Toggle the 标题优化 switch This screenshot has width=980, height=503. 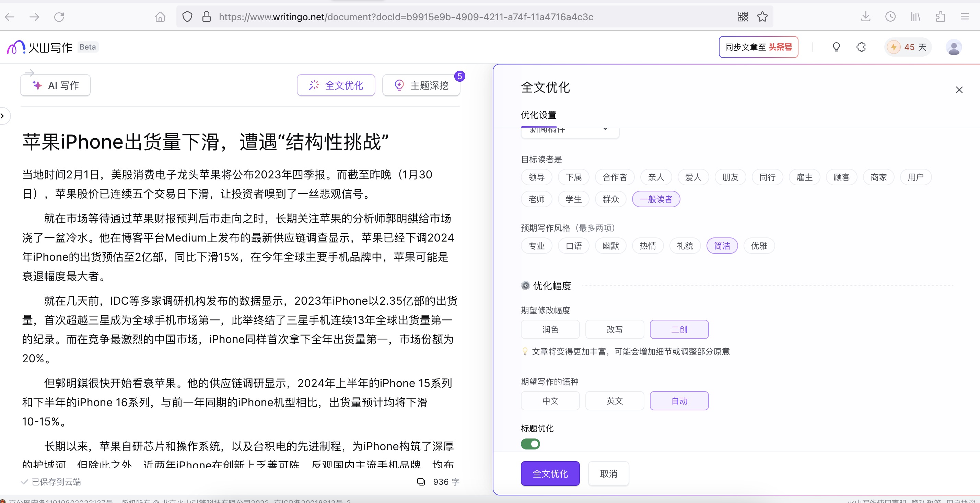click(530, 444)
